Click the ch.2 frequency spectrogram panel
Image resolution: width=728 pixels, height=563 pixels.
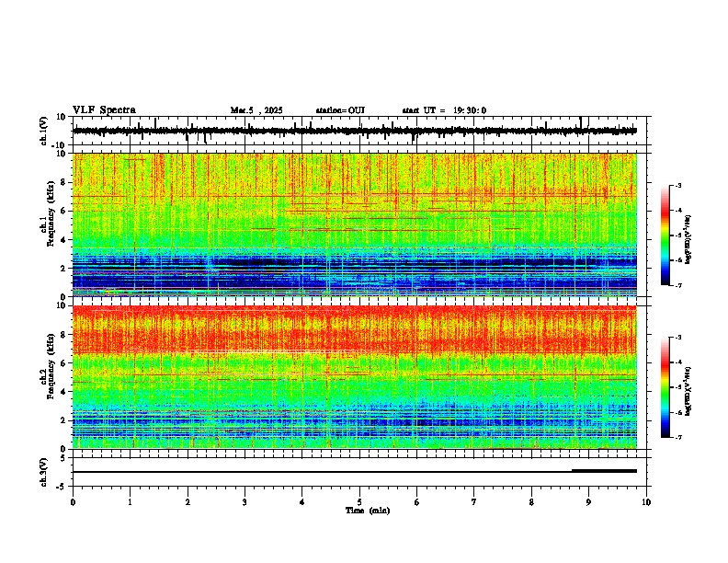coord(355,377)
